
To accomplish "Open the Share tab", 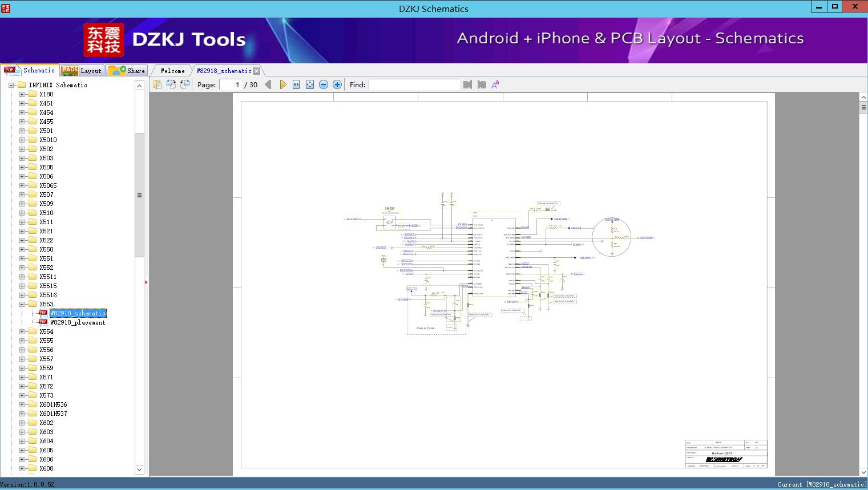I will point(128,71).
